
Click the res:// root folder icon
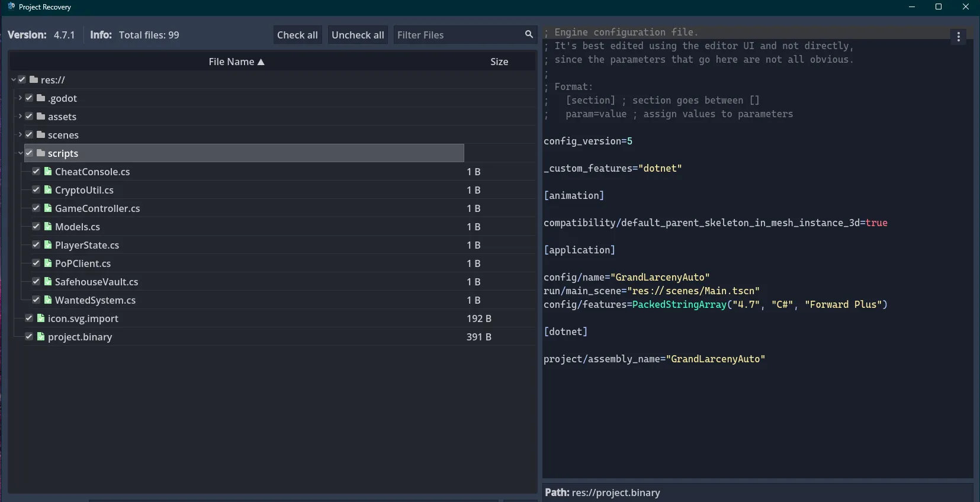[x=34, y=79]
